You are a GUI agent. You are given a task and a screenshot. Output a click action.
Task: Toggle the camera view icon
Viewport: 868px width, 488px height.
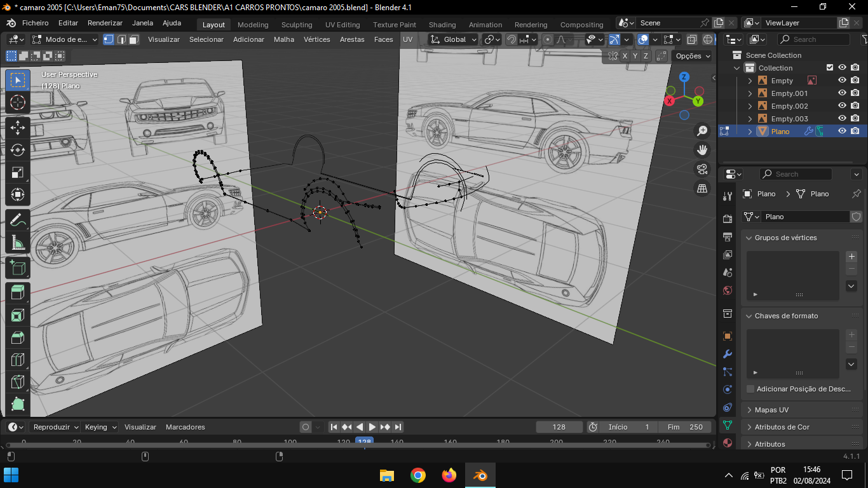[x=702, y=169]
